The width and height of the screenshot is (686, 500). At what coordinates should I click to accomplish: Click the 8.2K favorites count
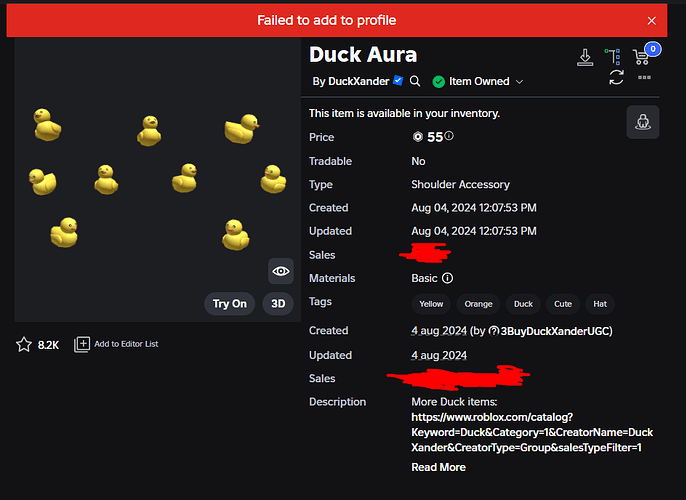coord(48,345)
